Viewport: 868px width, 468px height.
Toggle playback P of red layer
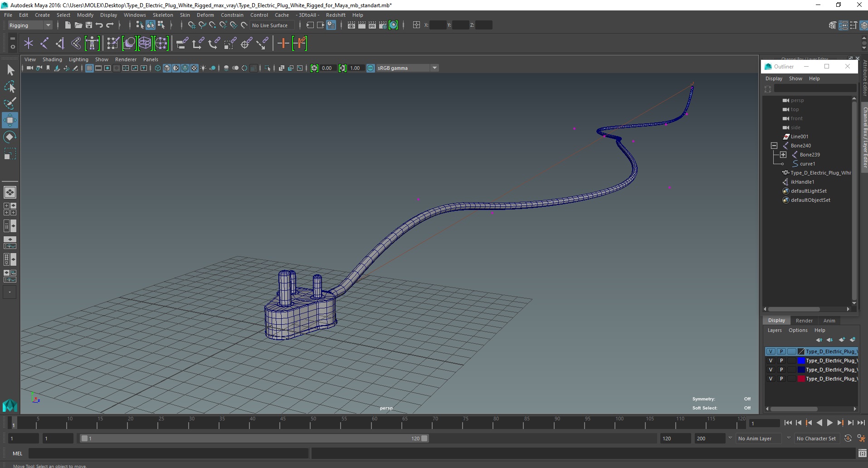point(781,379)
